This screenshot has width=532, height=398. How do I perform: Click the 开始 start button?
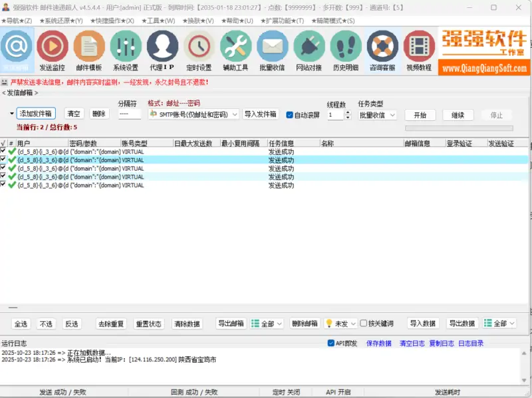tap(420, 114)
